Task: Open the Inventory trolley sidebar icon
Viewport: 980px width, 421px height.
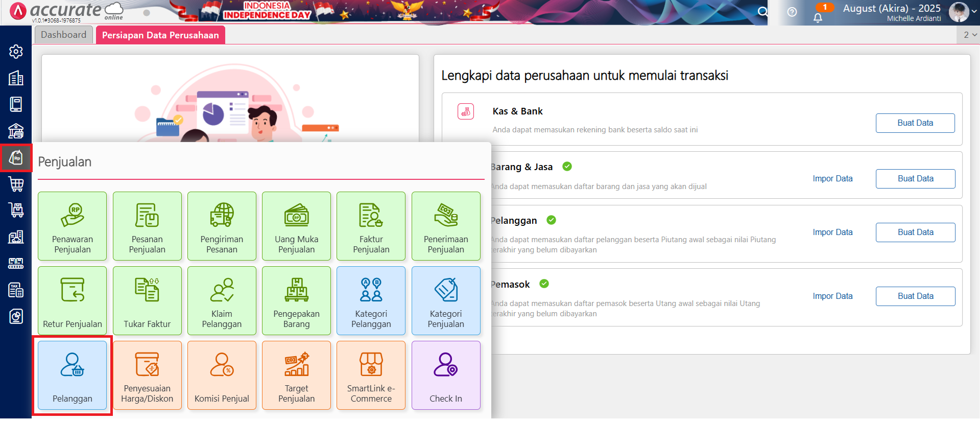Action: tap(16, 210)
